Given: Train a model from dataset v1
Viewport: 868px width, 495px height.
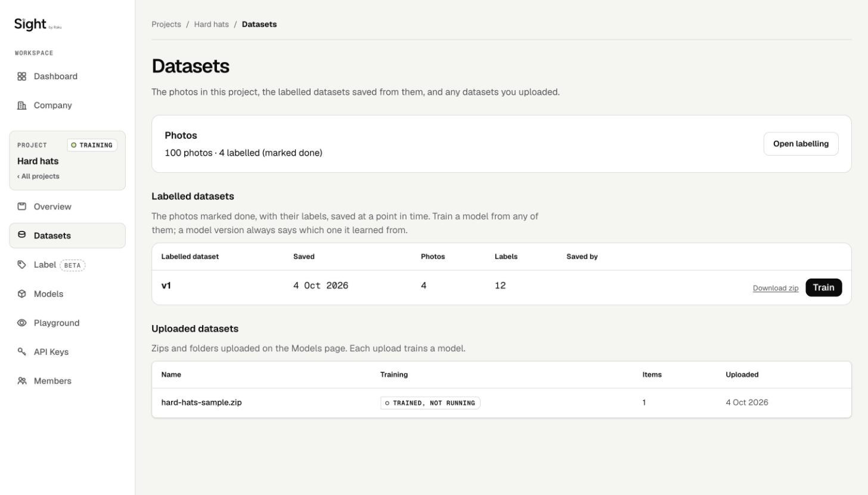Looking at the screenshot, I should pyautogui.click(x=823, y=287).
